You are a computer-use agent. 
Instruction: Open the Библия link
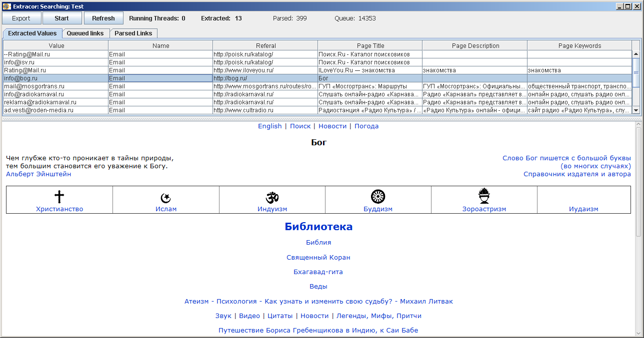[x=318, y=242]
